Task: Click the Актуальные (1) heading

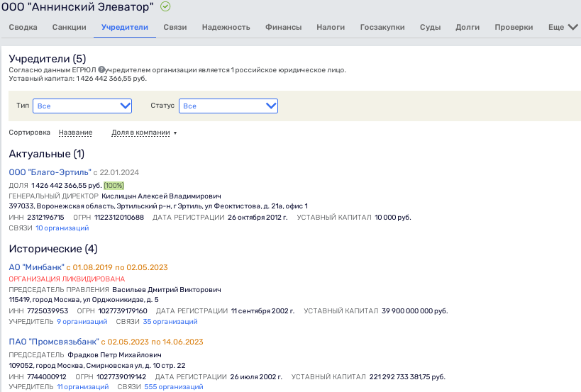Action: point(47,154)
